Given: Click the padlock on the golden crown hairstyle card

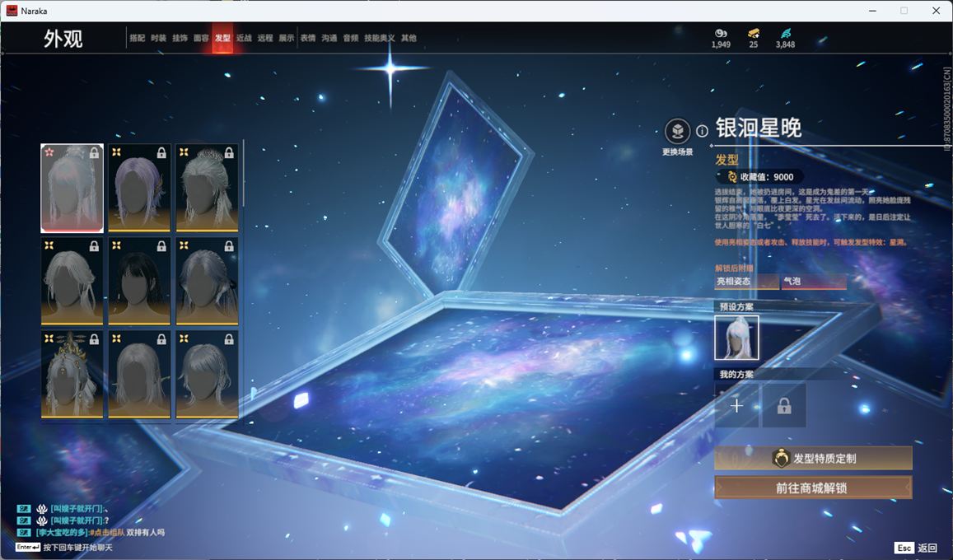Looking at the screenshot, I should coord(94,339).
